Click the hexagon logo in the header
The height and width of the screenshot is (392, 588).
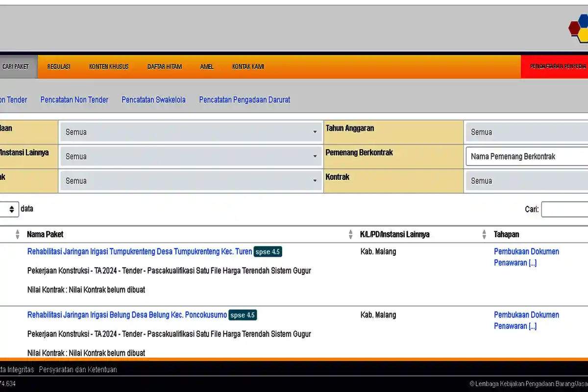(x=579, y=28)
